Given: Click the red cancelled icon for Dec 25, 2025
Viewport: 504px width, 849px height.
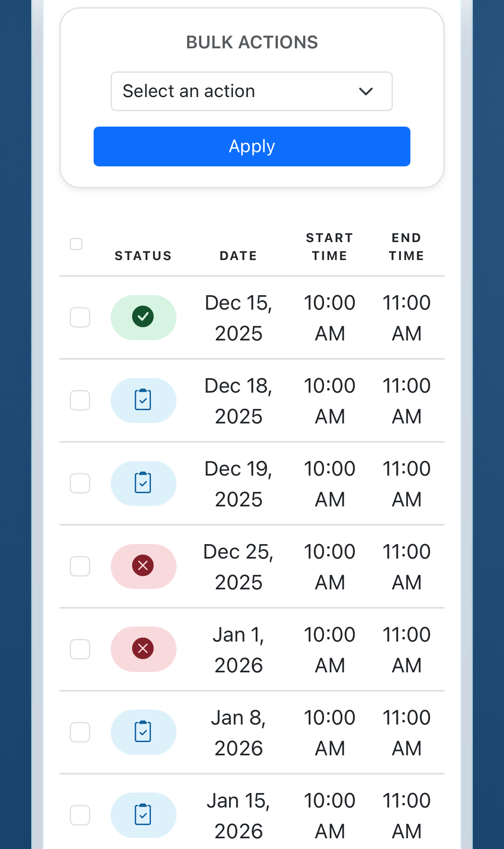Looking at the screenshot, I should point(143,566).
